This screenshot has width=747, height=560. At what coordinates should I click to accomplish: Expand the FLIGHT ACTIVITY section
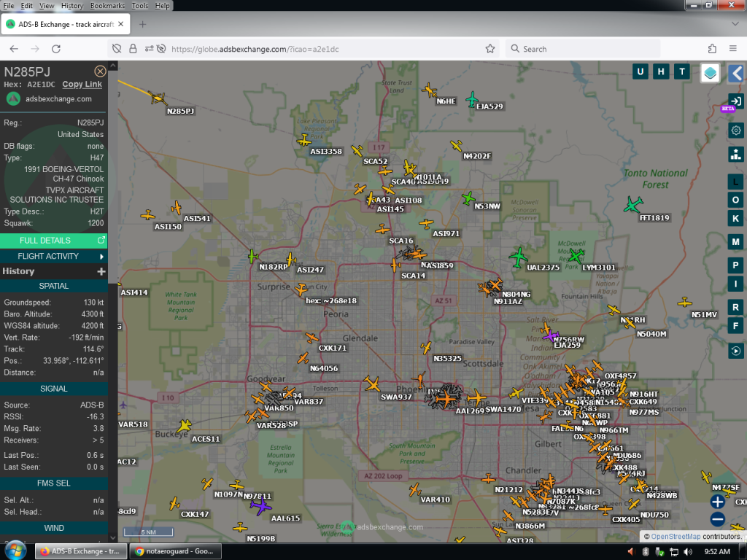53,256
